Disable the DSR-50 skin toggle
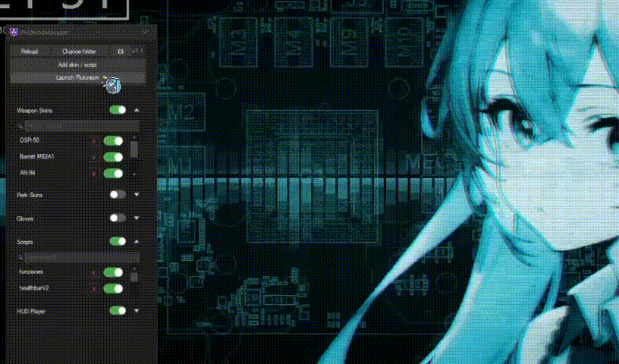The height and width of the screenshot is (364, 619). coord(113,141)
